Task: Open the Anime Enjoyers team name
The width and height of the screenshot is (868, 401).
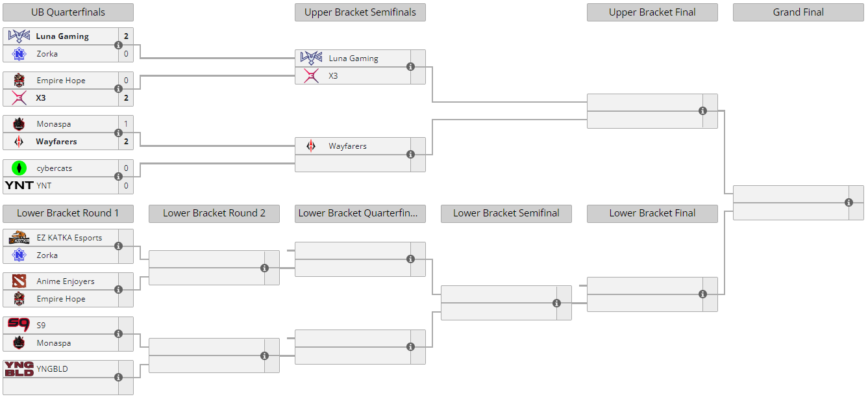Action: click(x=66, y=281)
